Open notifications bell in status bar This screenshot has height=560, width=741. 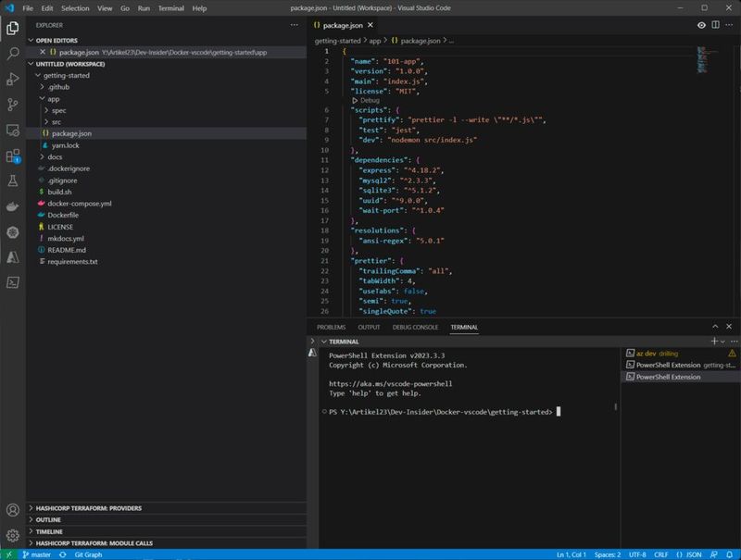click(729, 554)
